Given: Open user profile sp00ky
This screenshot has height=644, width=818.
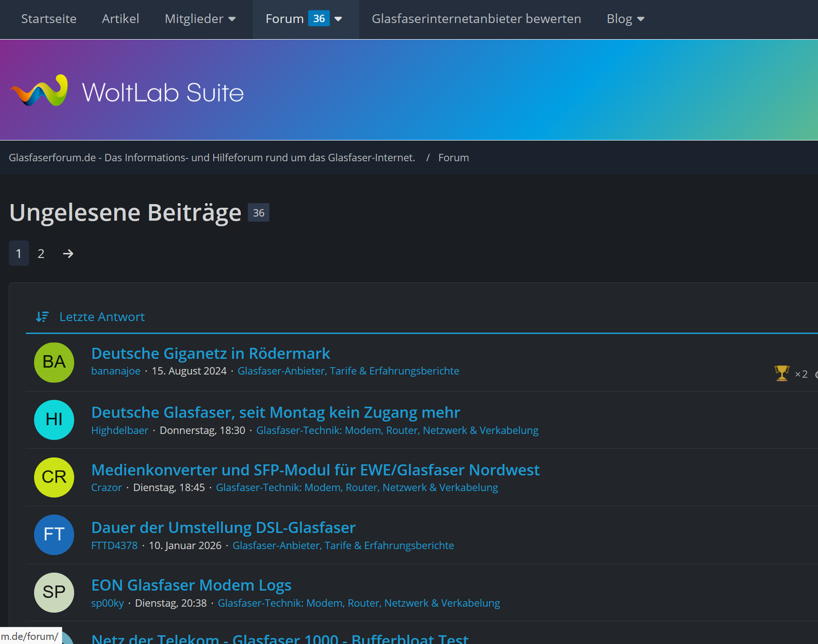Looking at the screenshot, I should click(107, 603).
